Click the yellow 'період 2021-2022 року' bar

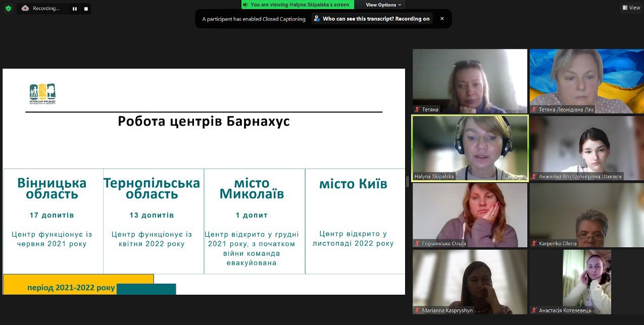click(x=71, y=288)
